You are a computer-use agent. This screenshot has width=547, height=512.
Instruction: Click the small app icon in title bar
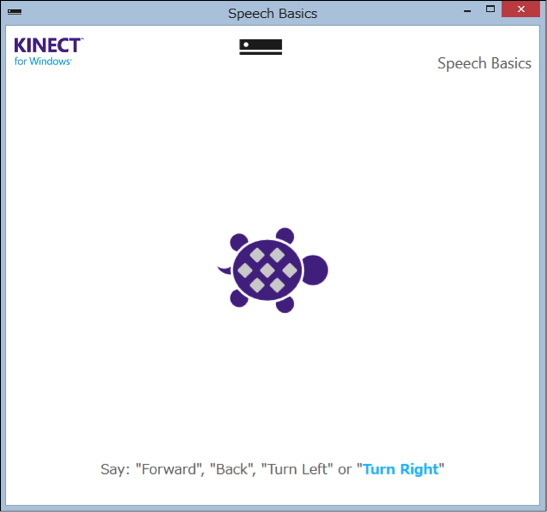click(15, 12)
